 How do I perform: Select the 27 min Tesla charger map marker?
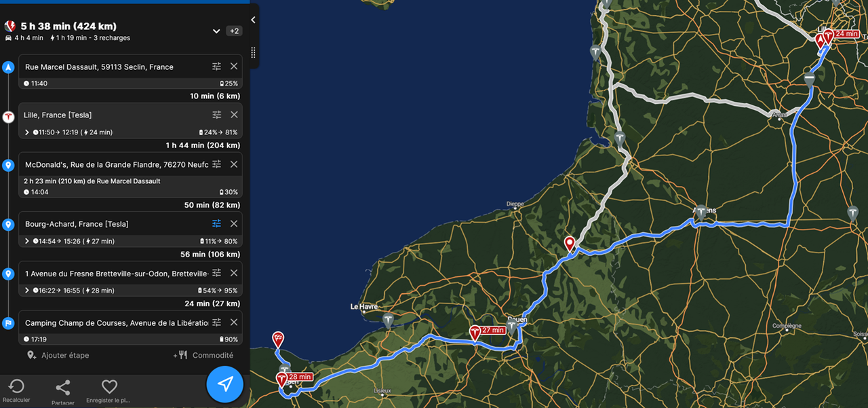(x=488, y=331)
